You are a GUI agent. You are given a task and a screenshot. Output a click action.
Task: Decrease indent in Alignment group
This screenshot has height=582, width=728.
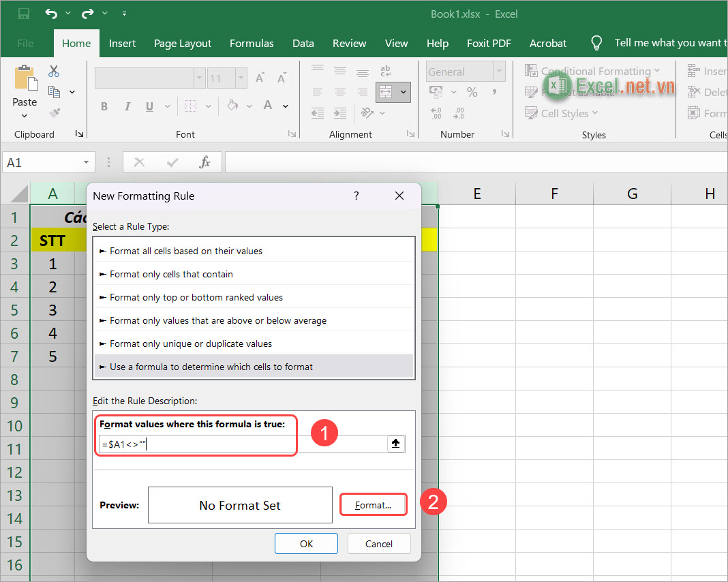pyautogui.click(x=318, y=112)
